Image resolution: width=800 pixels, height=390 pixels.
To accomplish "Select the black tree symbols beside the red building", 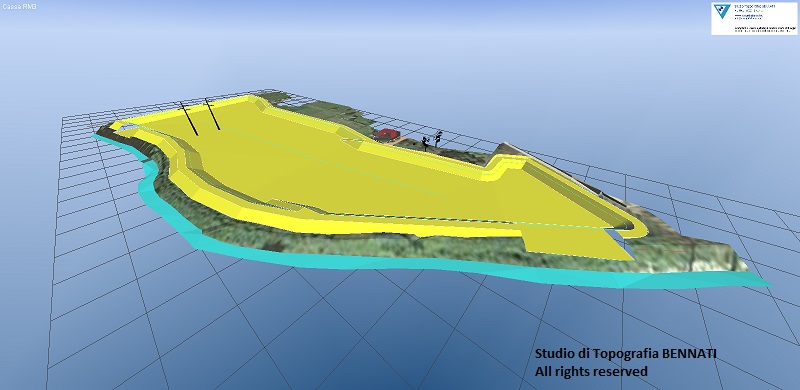I will [x=431, y=140].
